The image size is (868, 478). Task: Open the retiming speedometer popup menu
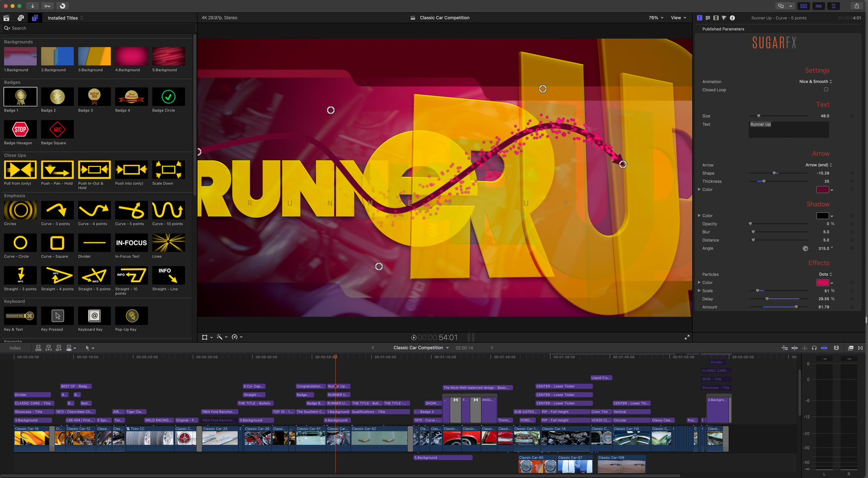(237, 337)
